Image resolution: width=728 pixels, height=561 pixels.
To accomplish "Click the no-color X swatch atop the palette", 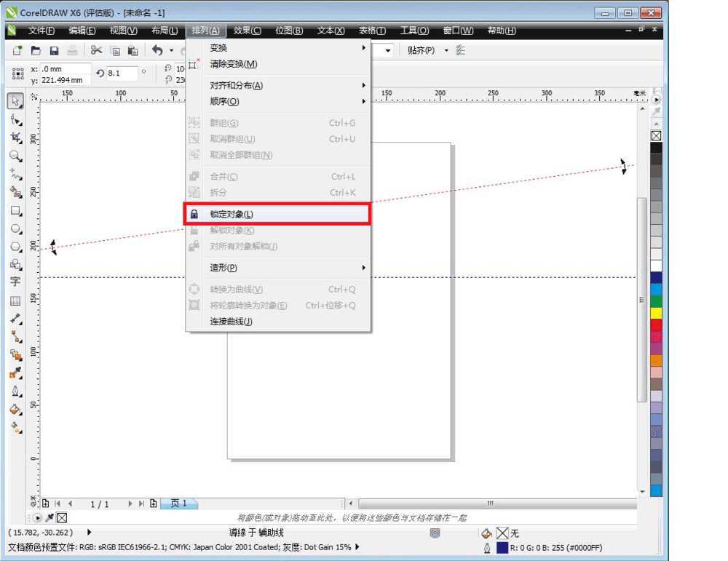I will pyautogui.click(x=656, y=135).
